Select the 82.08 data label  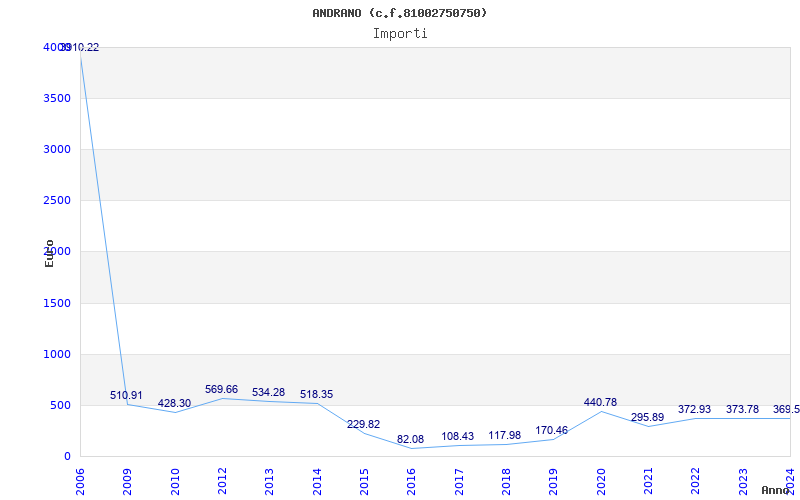(x=410, y=439)
